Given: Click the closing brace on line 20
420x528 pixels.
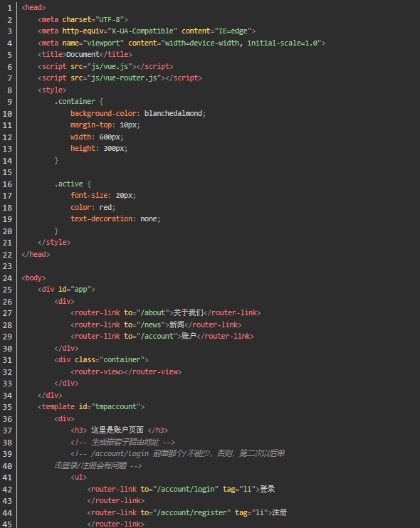Looking at the screenshot, I should click(56, 231).
